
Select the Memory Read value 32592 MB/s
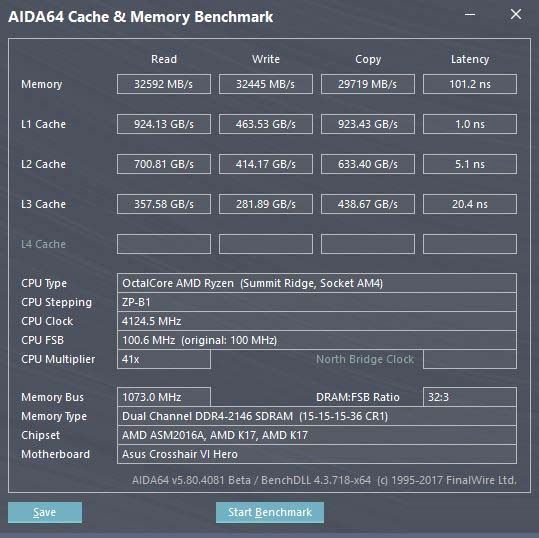click(164, 84)
